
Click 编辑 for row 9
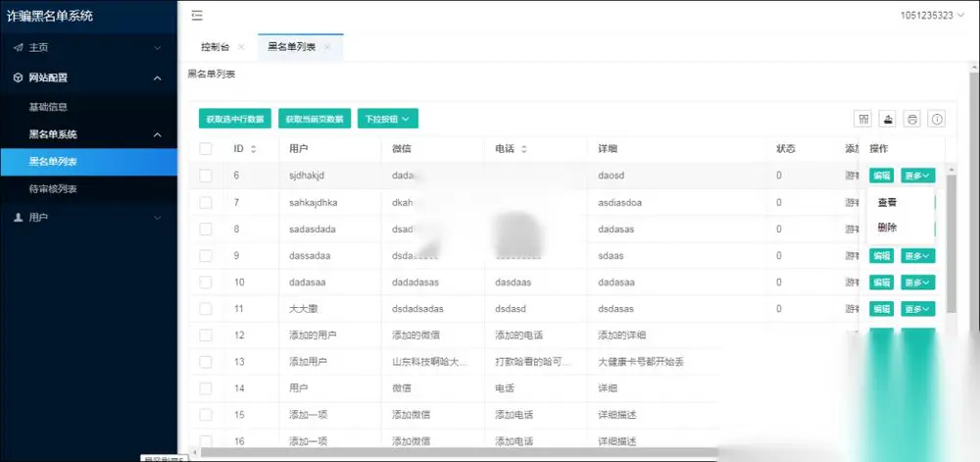881,256
